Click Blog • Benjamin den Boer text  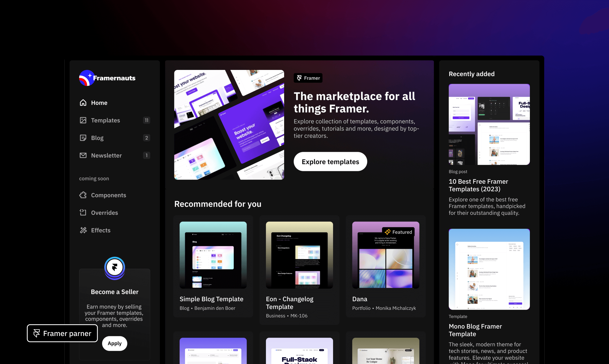coord(207,308)
